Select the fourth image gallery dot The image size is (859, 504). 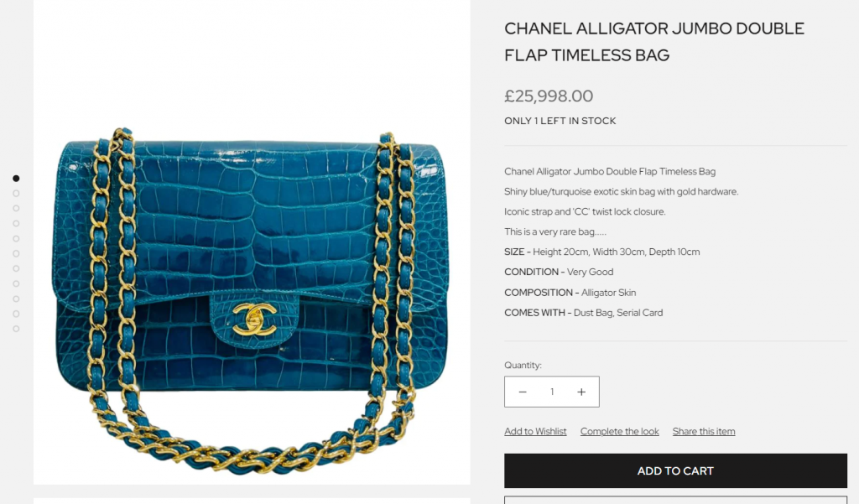pos(16,224)
